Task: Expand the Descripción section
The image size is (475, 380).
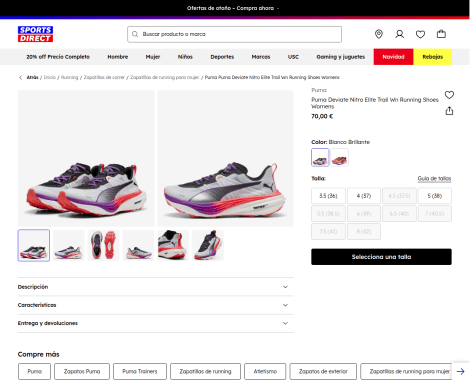Action: tap(156, 287)
